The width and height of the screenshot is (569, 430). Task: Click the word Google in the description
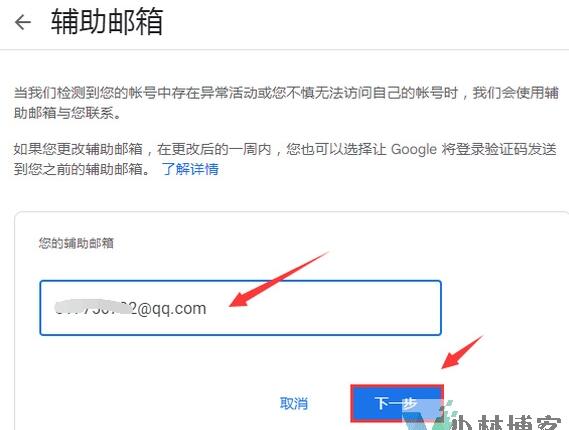(x=414, y=150)
